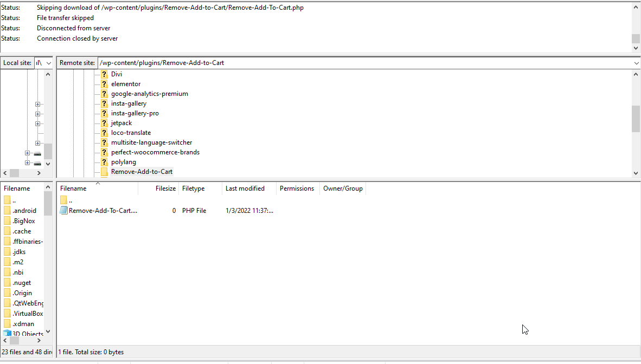Click the parent directory folder icon in remote list
Viewport: 641px width, 364px height.
(64, 200)
